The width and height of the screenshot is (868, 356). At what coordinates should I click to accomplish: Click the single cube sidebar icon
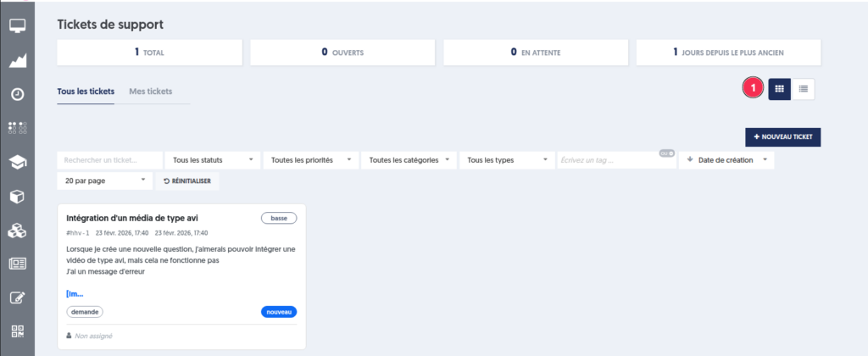point(17,196)
